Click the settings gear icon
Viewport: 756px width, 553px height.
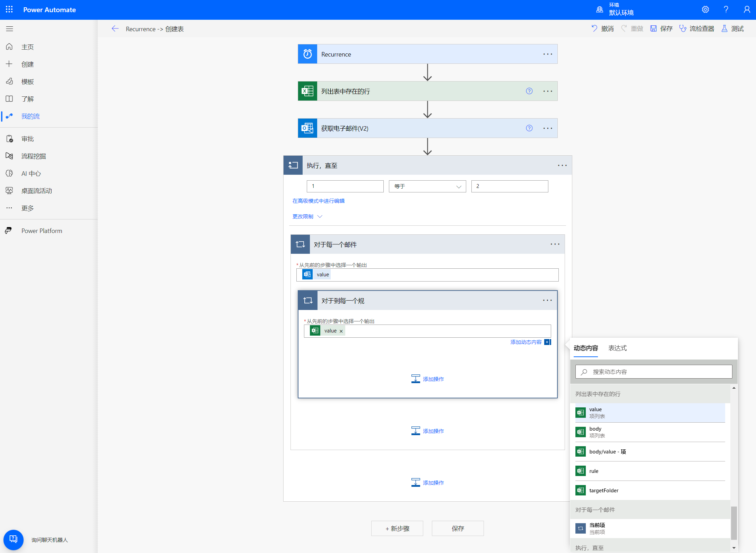705,9
